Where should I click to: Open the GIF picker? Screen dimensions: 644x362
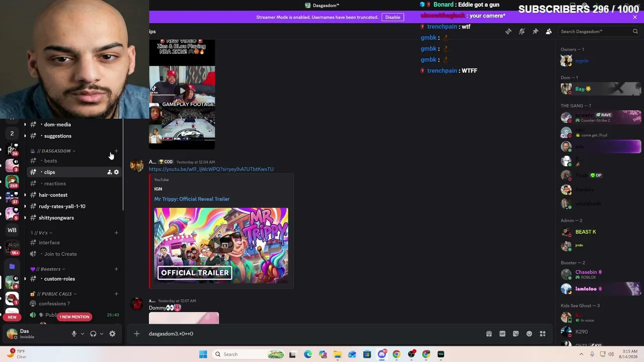click(x=502, y=334)
